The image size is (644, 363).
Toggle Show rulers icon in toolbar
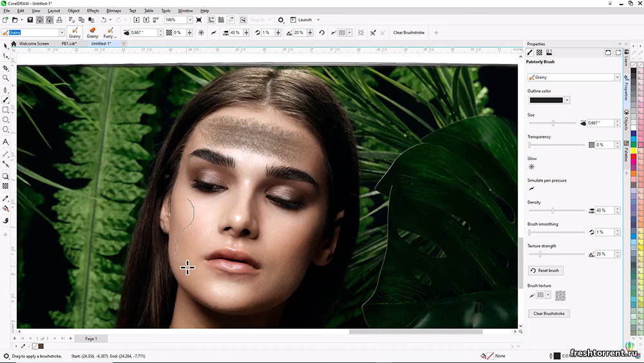click(x=211, y=20)
